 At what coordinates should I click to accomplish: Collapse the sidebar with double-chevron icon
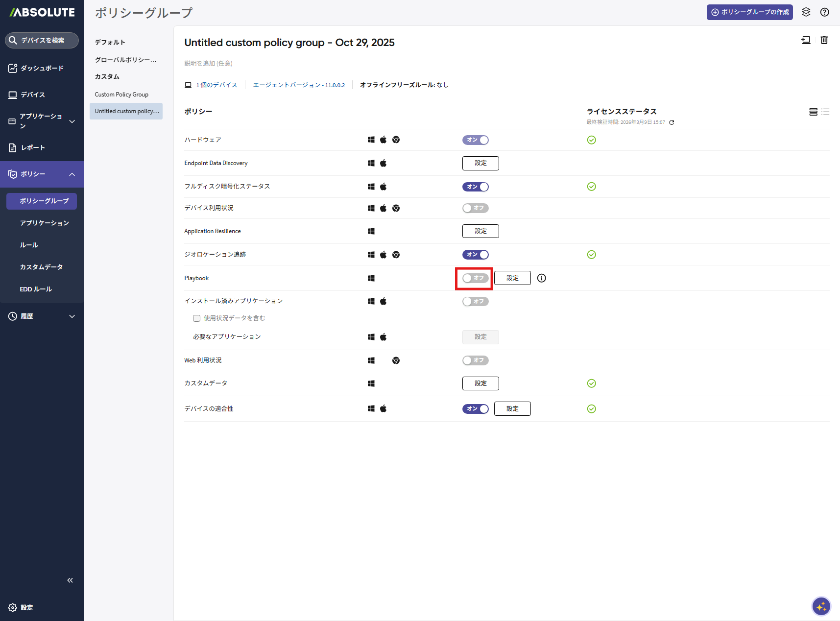70,580
